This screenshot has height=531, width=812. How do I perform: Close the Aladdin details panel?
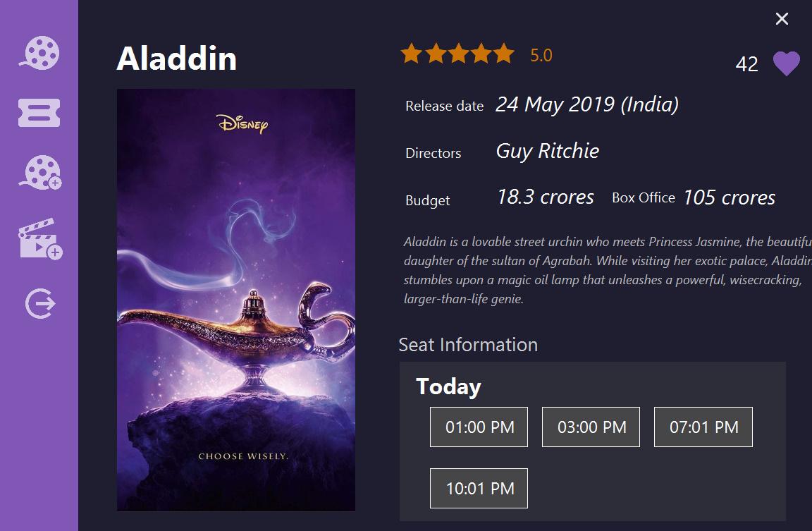[x=782, y=18]
